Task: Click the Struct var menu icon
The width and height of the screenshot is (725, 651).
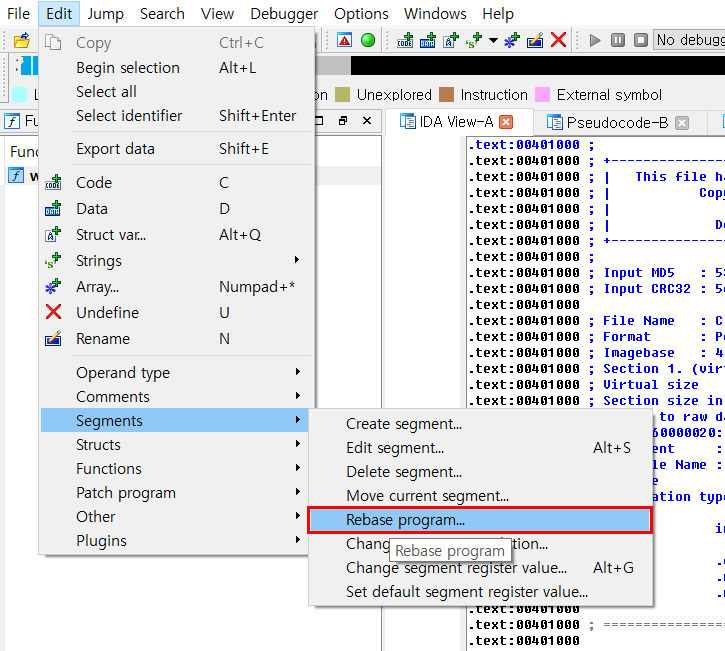Action: (53, 234)
